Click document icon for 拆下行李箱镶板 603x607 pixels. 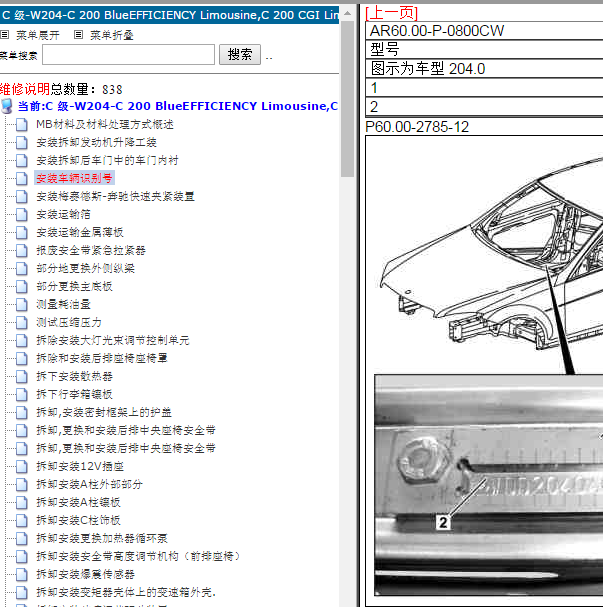[22, 394]
